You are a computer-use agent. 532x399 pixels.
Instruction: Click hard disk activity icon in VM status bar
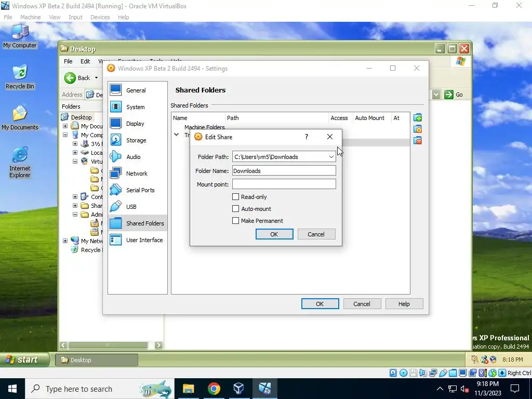pyautogui.click(x=393, y=373)
